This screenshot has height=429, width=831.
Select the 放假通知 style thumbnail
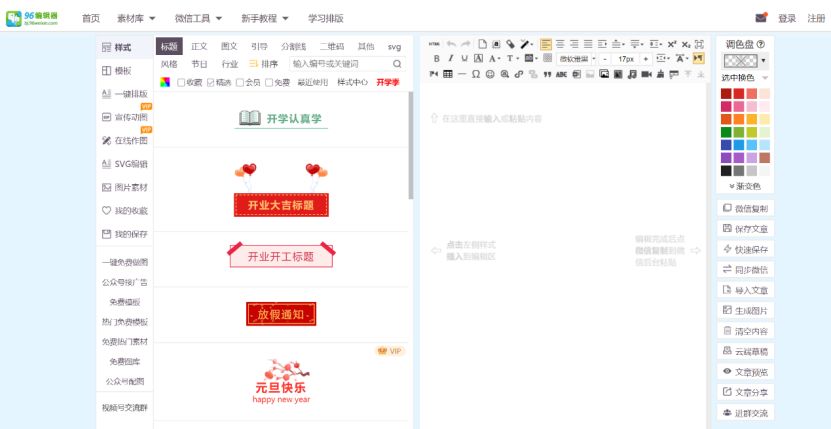[x=281, y=314]
